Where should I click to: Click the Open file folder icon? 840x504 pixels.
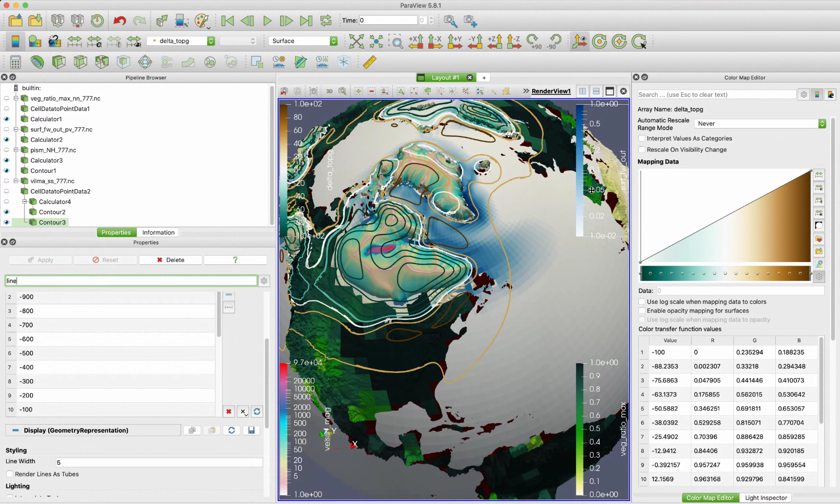coord(15,20)
